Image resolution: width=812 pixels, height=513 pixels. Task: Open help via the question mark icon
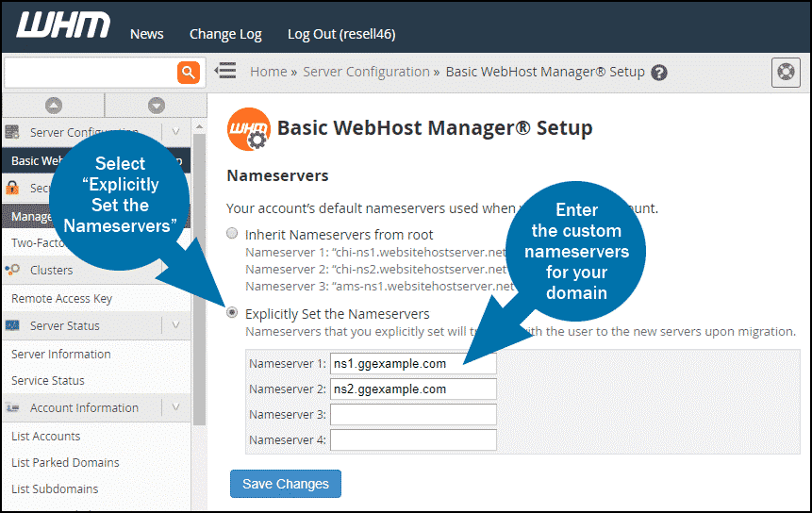click(x=659, y=73)
